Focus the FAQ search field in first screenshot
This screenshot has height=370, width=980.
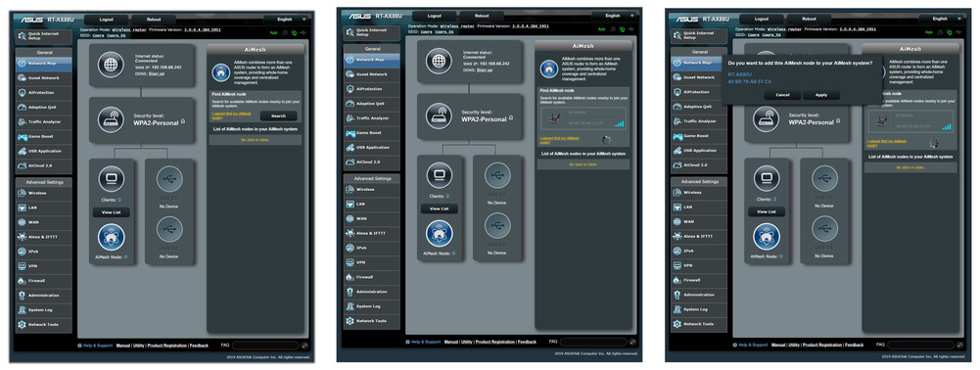coord(265,345)
